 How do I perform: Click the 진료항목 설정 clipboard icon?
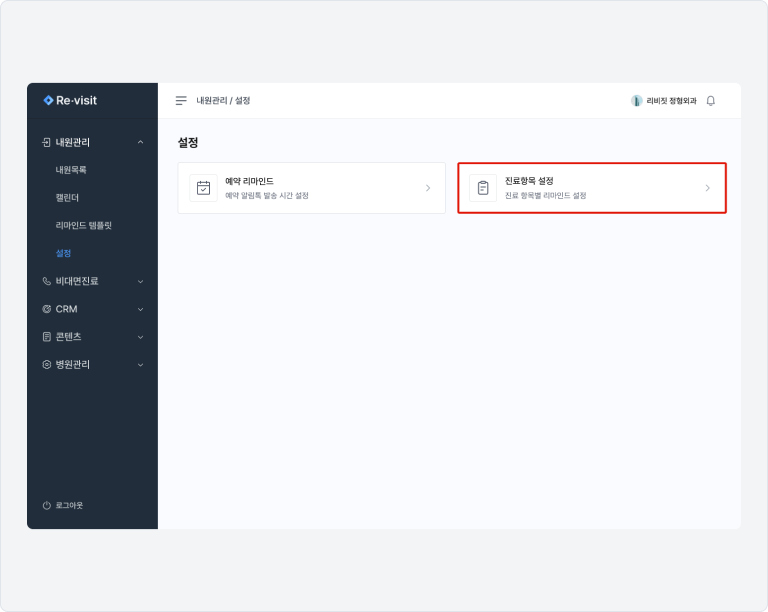[x=483, y=188]
